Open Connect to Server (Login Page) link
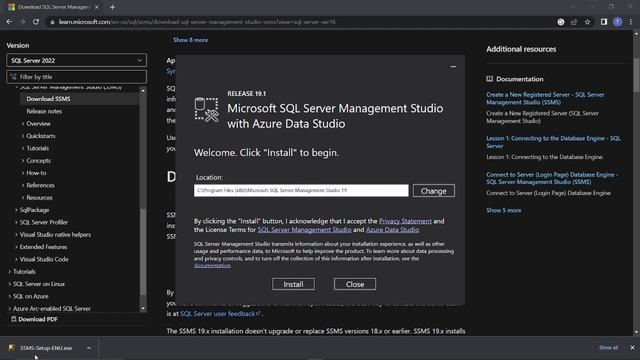 552,178
